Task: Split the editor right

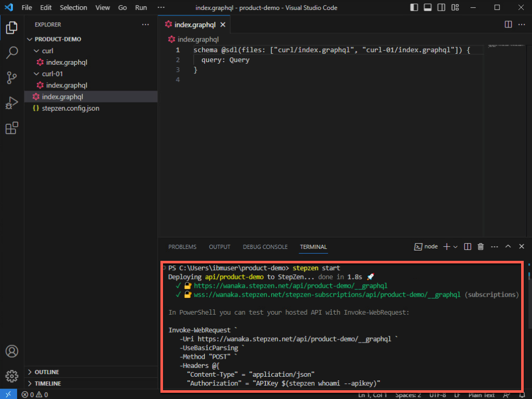Action: 508,24
